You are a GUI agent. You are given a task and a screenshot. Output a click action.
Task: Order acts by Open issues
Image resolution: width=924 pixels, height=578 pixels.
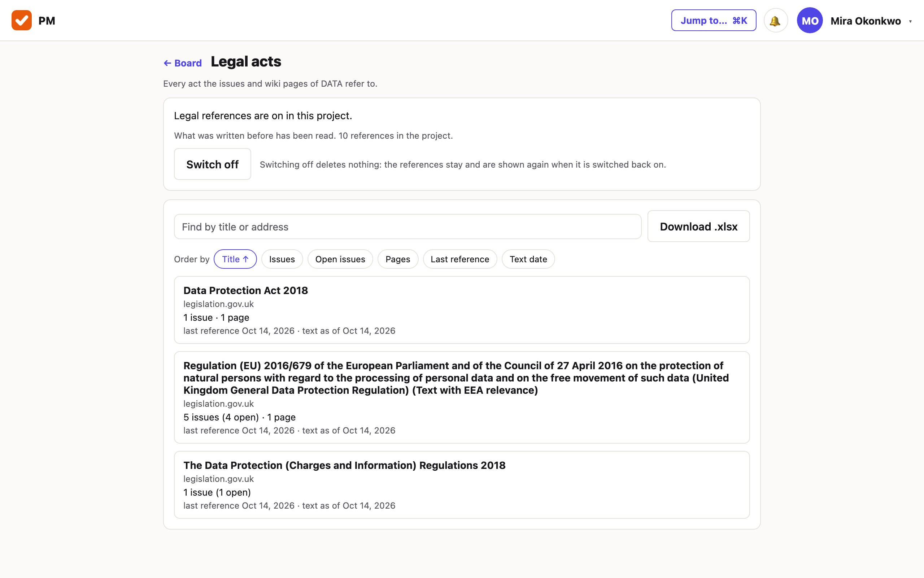point(340,259)
